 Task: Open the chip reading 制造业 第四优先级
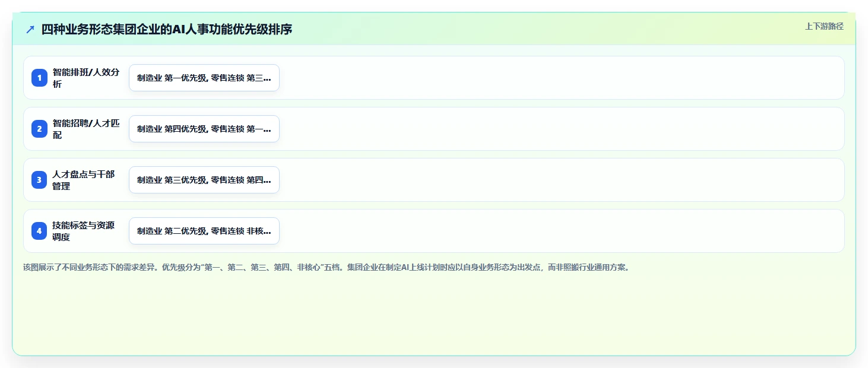point(204,129)
